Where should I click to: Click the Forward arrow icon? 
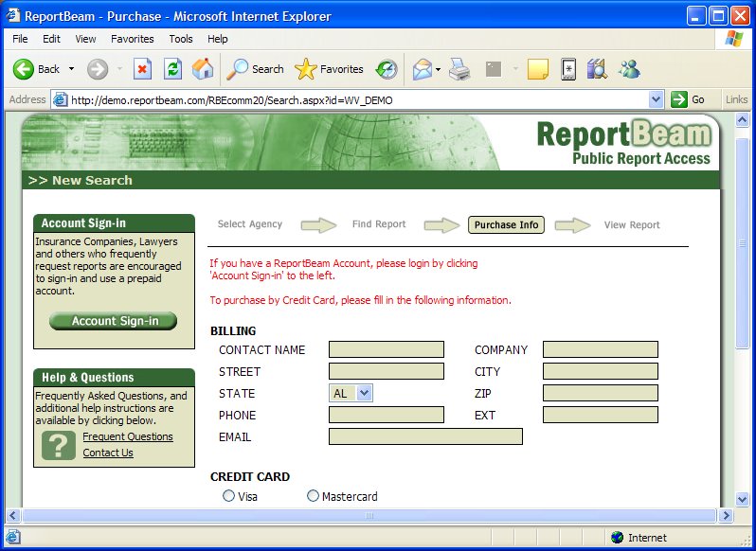[98, 69]
